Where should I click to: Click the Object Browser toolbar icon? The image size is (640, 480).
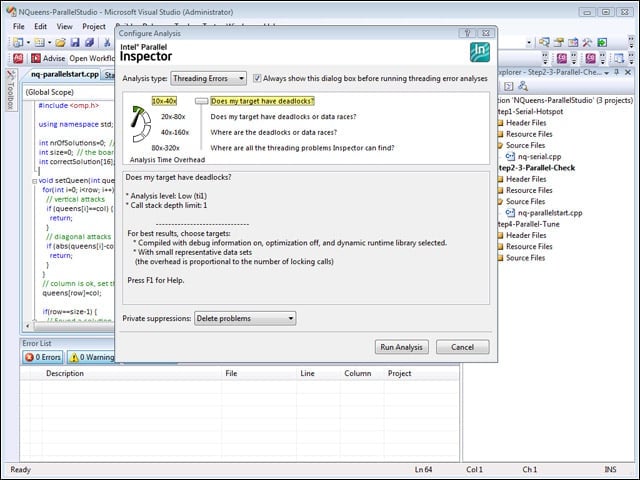pos(573,42)
